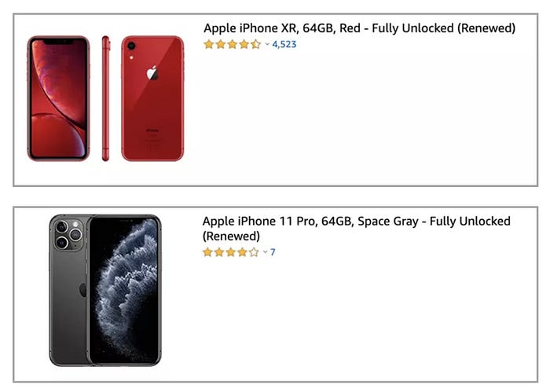Open the iPhone 11 Pro Space Gray title
This screenshot has height=392, width=550.
click(x=356, y=222)
